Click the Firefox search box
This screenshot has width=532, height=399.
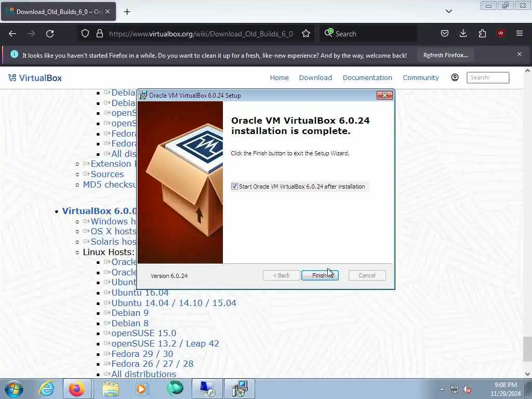pyautogui.click(x=368, y=34)
